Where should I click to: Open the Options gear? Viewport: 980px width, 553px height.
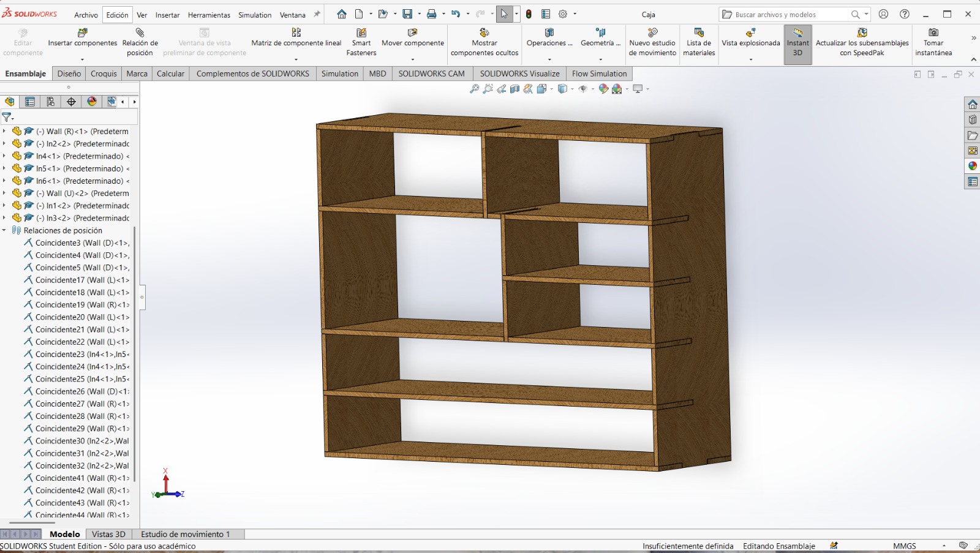coord(563,14)
